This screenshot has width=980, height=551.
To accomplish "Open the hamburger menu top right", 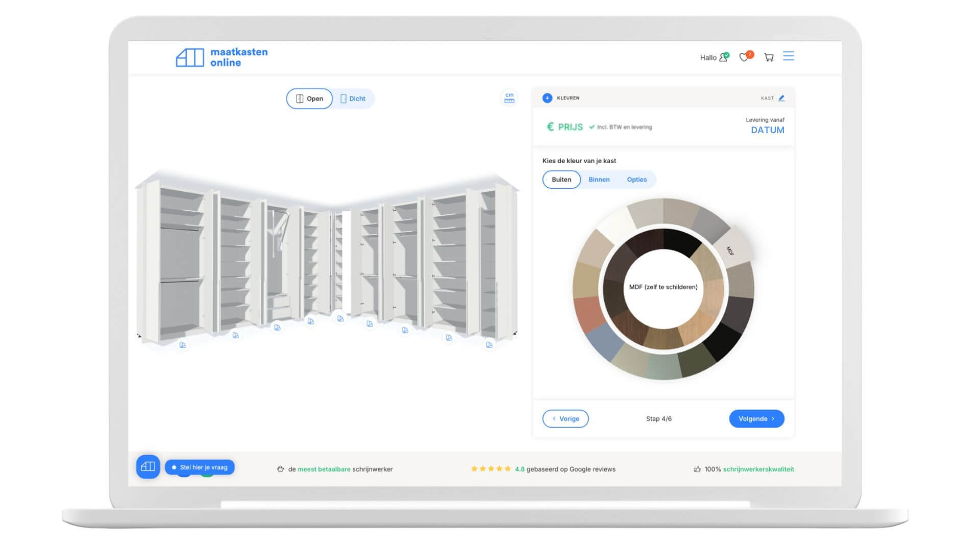I will pyautogui.click(x=789, y=56).
